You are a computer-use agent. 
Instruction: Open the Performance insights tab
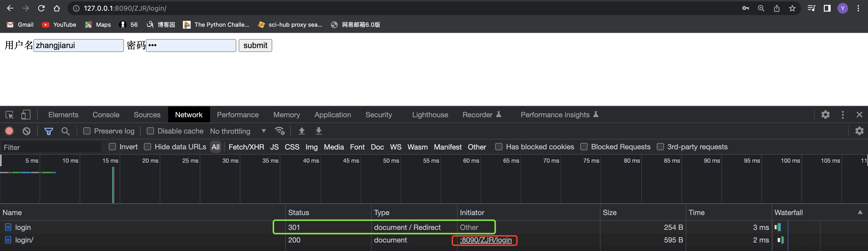click(559, 115)
